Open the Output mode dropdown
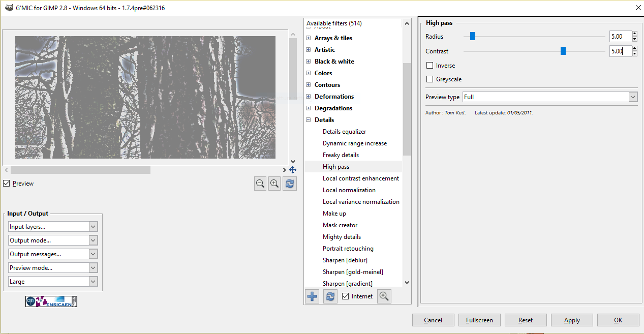644x334 pixels. click(53, 240)
